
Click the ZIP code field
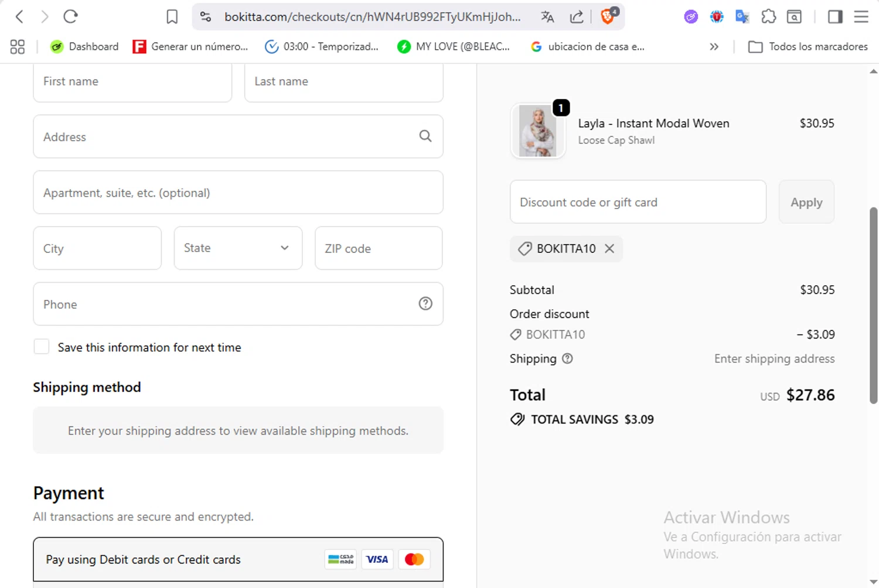click(x=379, y=248)
